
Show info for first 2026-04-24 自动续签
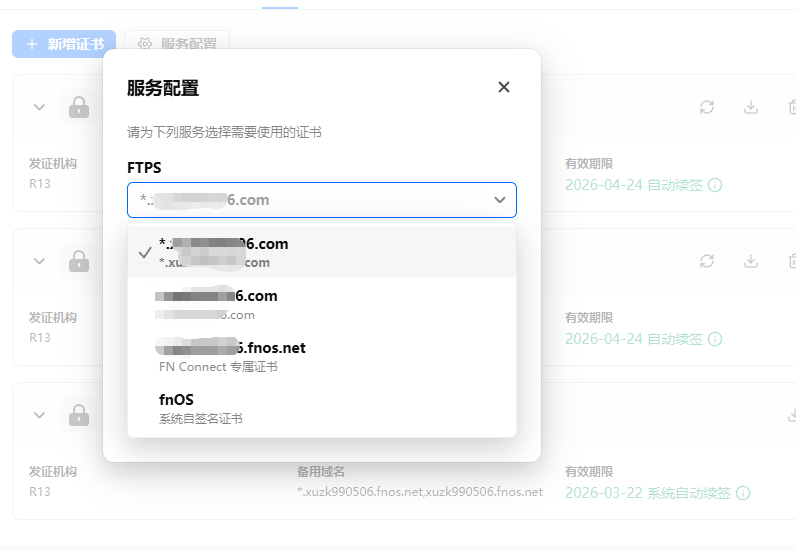point(715,185)
